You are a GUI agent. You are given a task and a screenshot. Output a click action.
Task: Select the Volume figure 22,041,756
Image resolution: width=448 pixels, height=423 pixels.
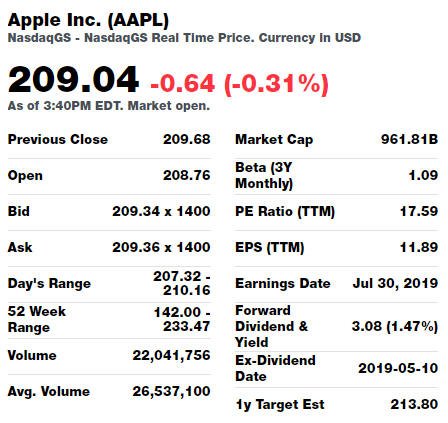[x=171, y=355]
